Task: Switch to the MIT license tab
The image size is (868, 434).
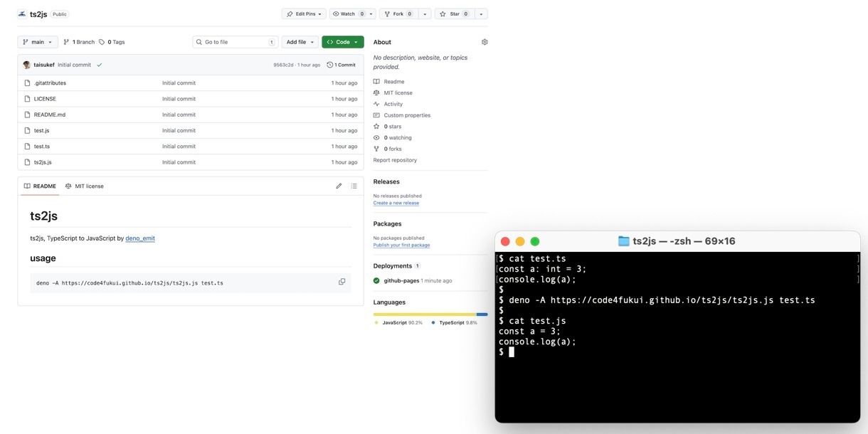Action: tap(85, 186)
